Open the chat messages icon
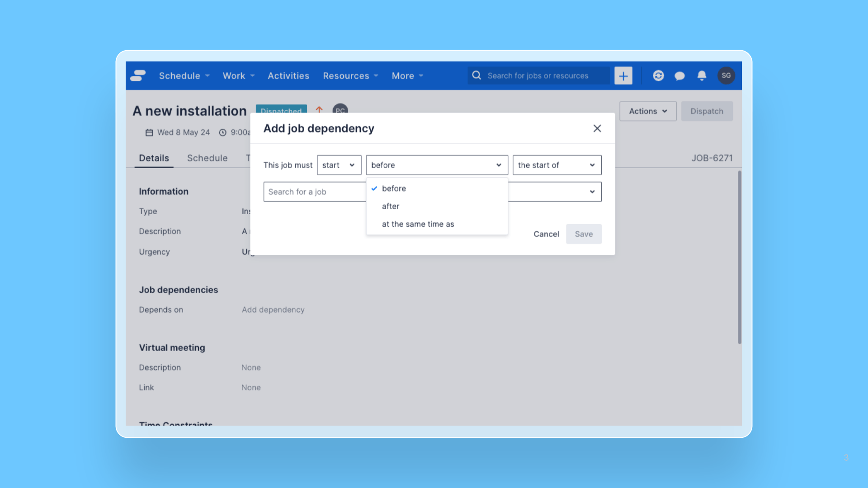Screen dimensions: 868x488 (679, 76)
